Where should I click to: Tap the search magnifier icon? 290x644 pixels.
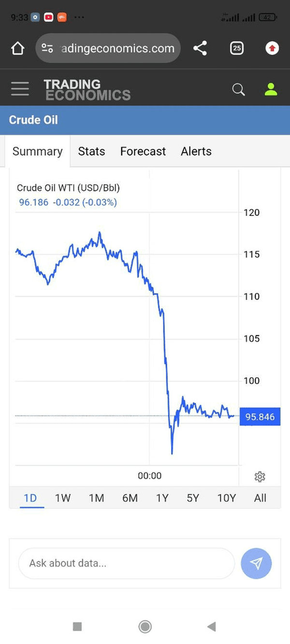pyautogui.click(x=238, y=89)
